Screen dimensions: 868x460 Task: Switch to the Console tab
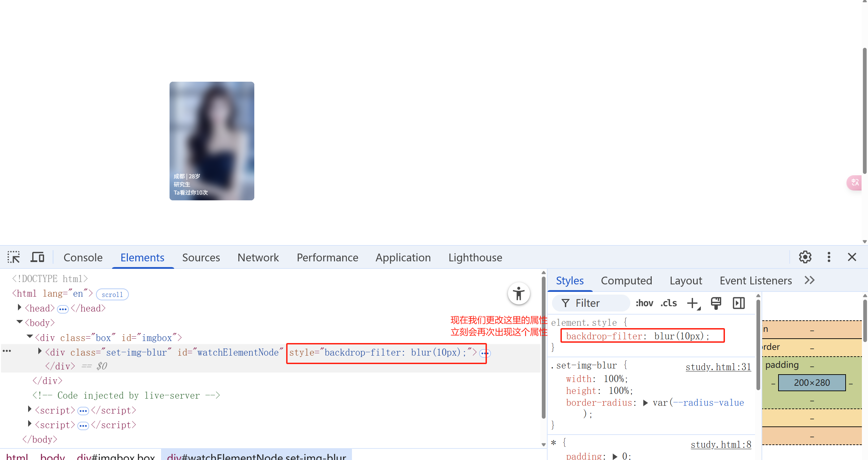83,258
